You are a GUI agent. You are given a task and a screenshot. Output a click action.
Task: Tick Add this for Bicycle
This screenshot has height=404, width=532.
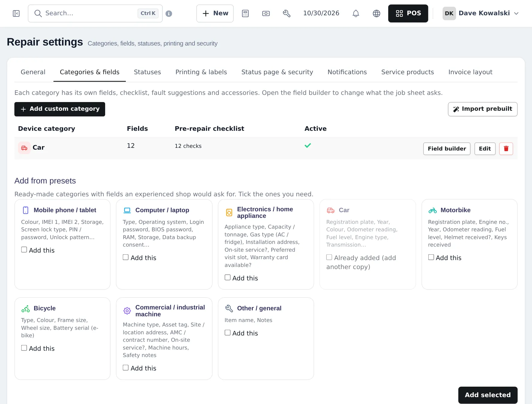coord(24,348)
